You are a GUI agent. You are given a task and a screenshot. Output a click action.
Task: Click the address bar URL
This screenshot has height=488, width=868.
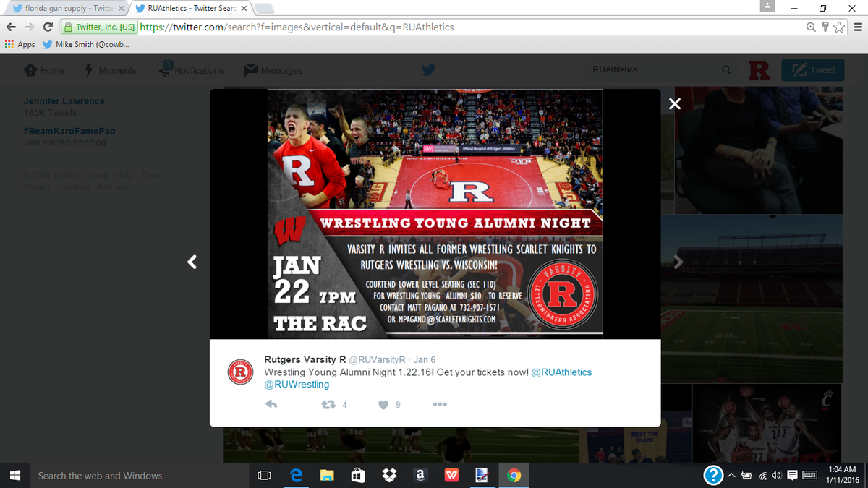(297, 27)
